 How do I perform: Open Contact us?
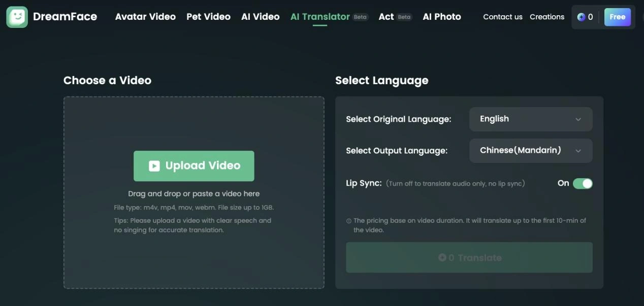coord(502,17)
